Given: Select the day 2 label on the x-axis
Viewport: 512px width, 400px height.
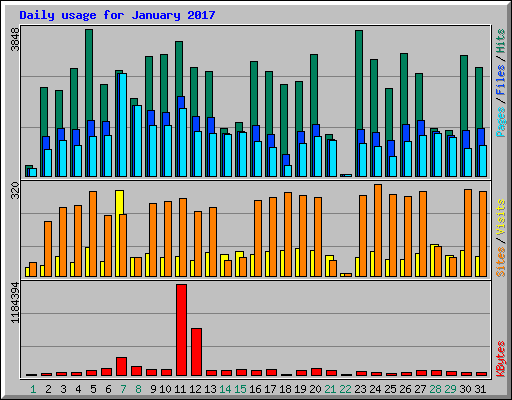Looking at the screenshot, I should coord(48,389).
